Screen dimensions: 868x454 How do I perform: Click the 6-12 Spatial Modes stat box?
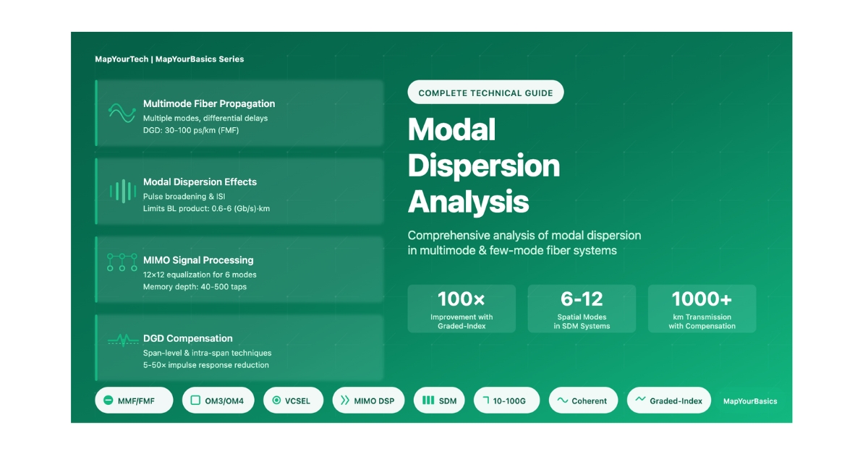[582, 309]
